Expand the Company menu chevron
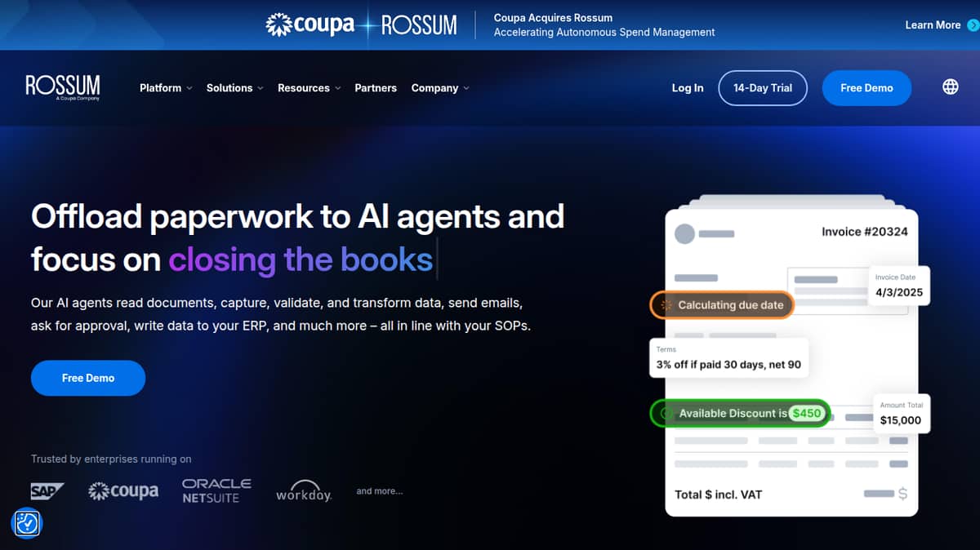The image size is (980, 550). (466, 88)
